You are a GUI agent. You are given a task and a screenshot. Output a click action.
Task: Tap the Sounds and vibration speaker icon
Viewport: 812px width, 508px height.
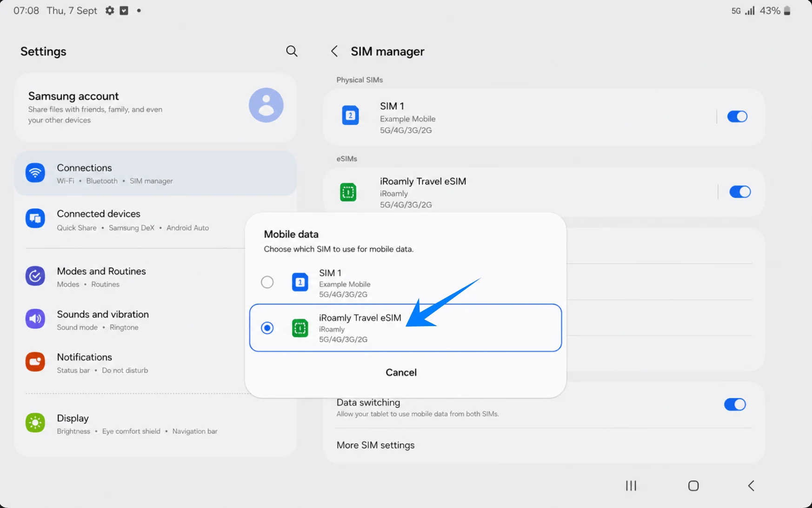35,319
